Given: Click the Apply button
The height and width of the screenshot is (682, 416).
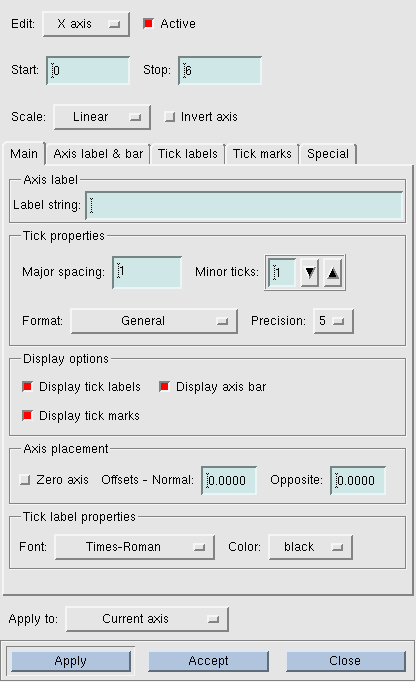Looking at the screenshot, I should click(x=70, y=661).
